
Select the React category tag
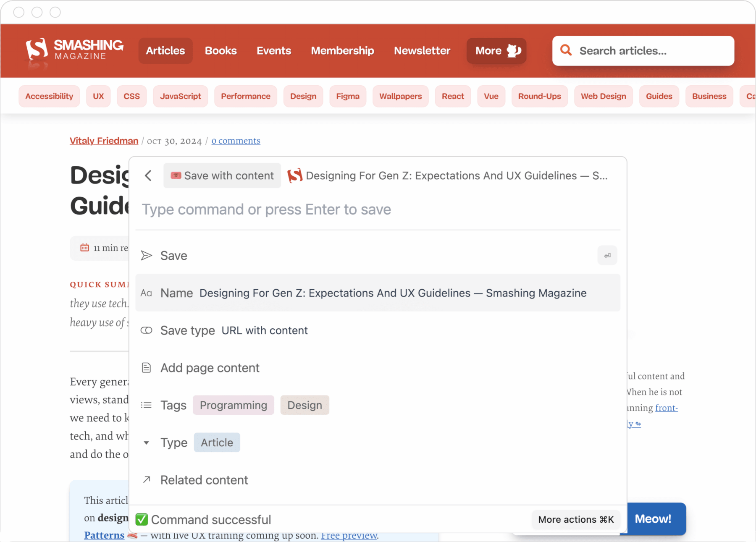pyautogui.click(x=453, y=96)
